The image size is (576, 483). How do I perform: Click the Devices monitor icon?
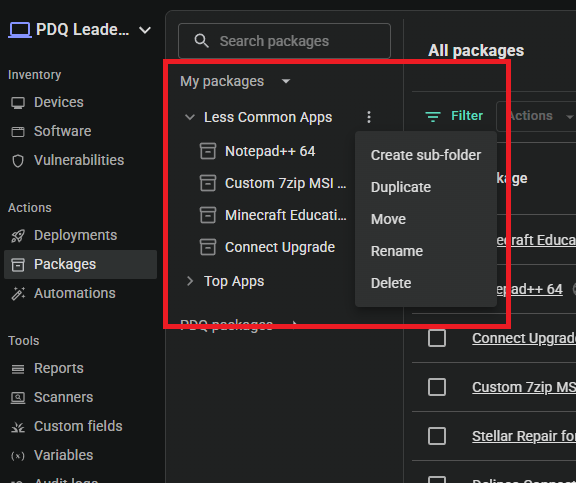[x=18, y=102]
